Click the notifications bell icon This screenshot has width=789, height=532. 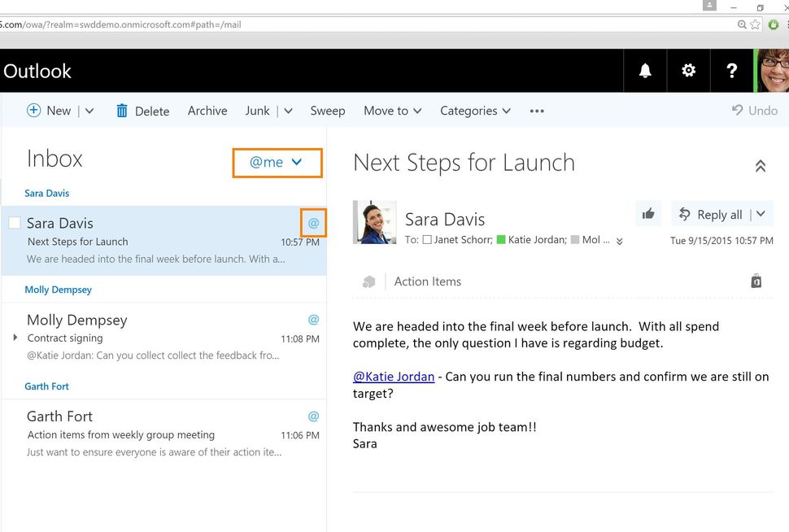click(644, 71)
